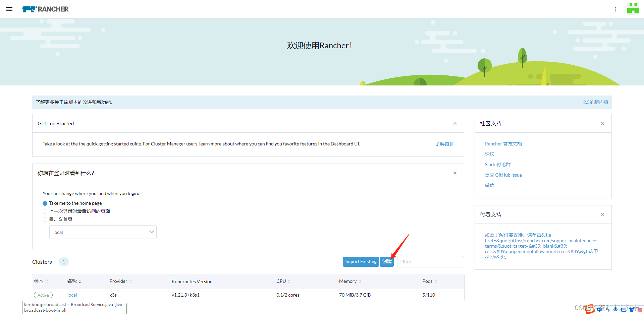Click the Clusters count badge
Image resolution: width=644 pixels, height=314 pixels.
pyautogui.click(x=64, y=262)
